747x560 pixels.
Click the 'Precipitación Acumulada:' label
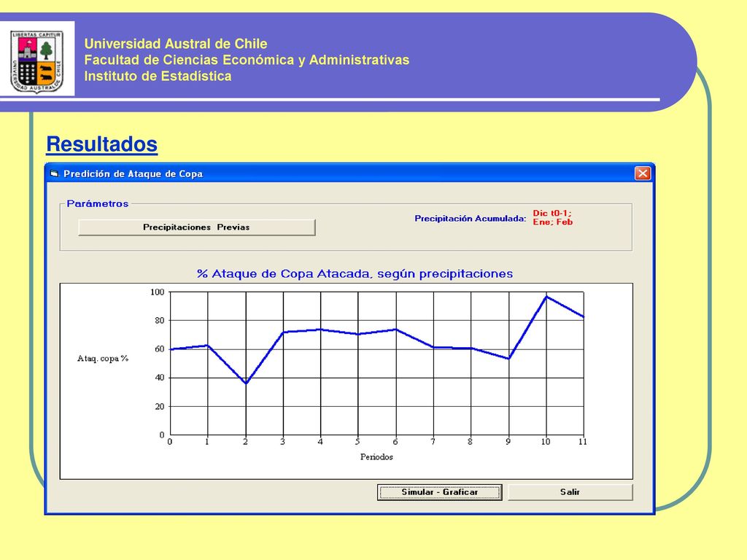click(471, 219)
